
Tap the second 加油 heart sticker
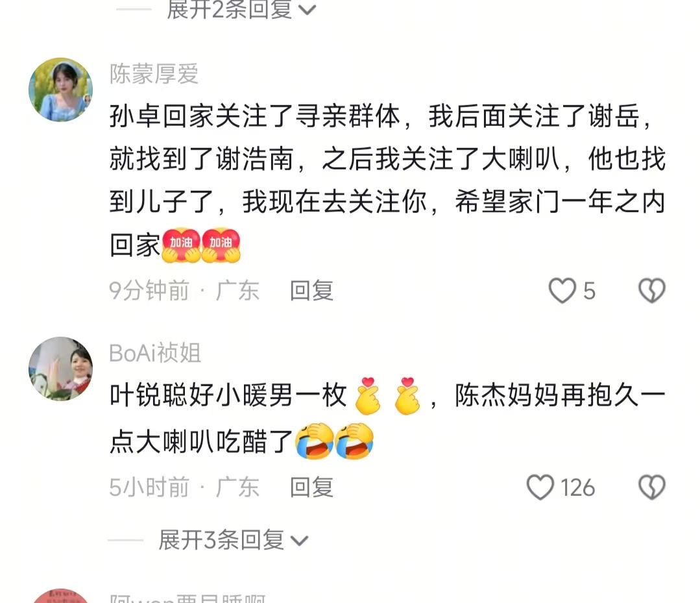(x=221, y=245)
